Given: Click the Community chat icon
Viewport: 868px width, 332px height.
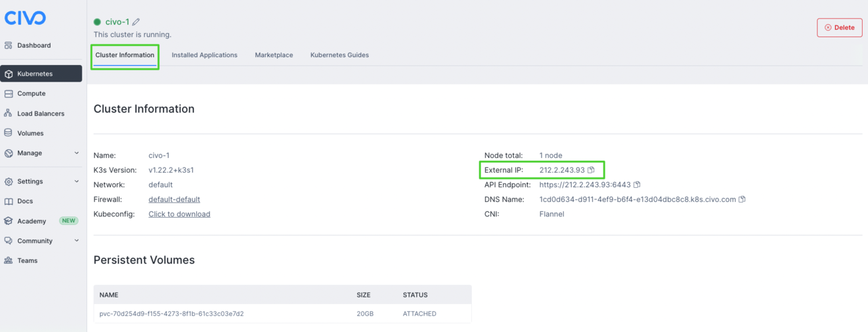Looking at the screenshot, I should click(x=9, y=241).
